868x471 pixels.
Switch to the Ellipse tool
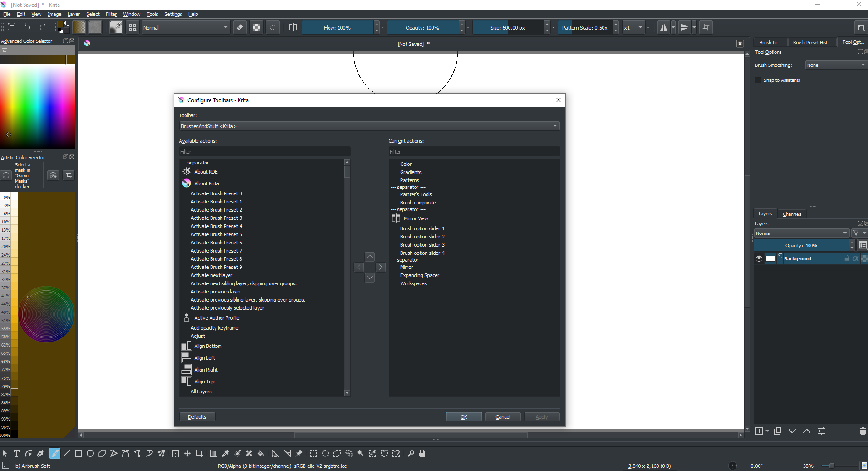[x=90, y=453]
